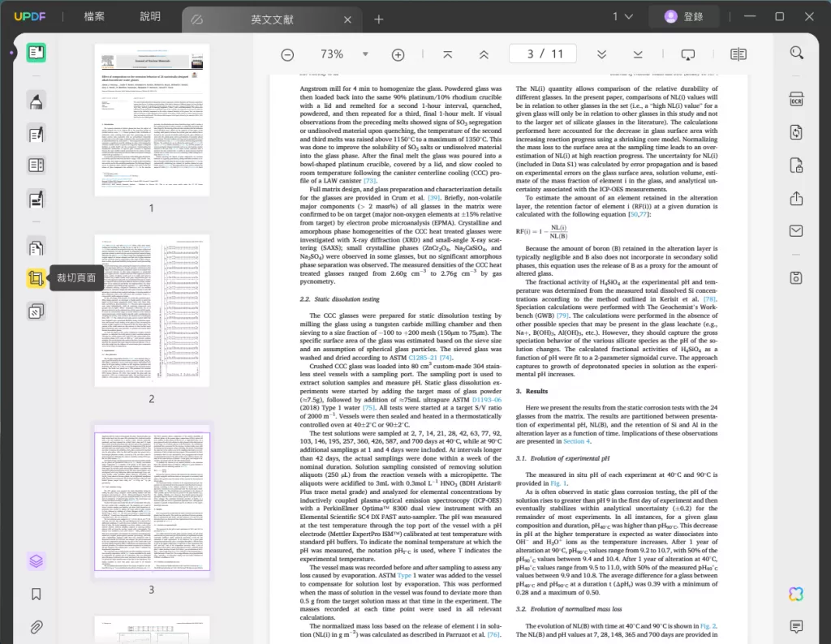The image size is (831, 644).
Task: Open the C1285-21 [74] reference link
Action: (430, 358)
